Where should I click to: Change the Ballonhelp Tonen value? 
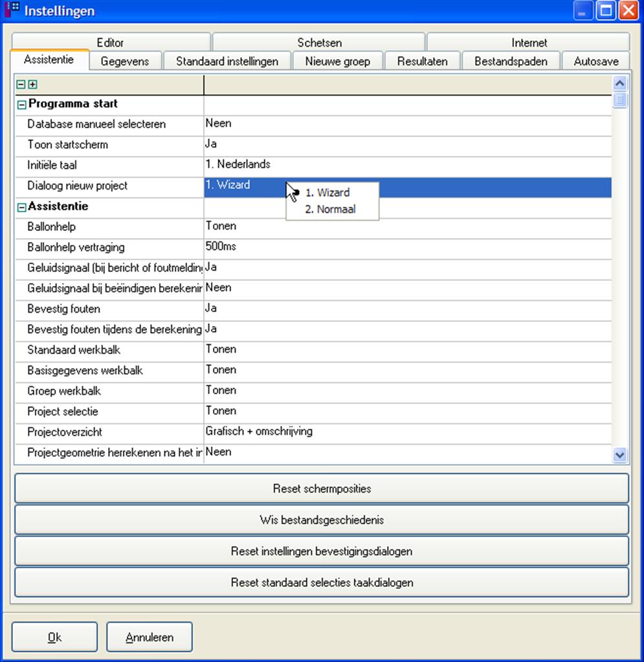pos(408,228)
